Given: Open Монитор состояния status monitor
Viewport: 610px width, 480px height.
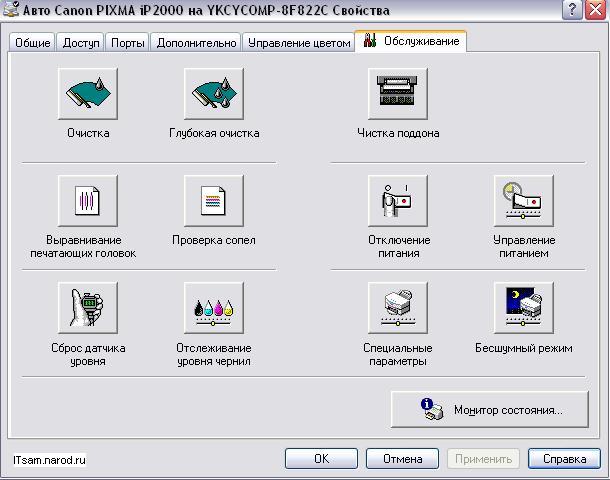Looking at the screenshot, I should (x=490, y=410).
